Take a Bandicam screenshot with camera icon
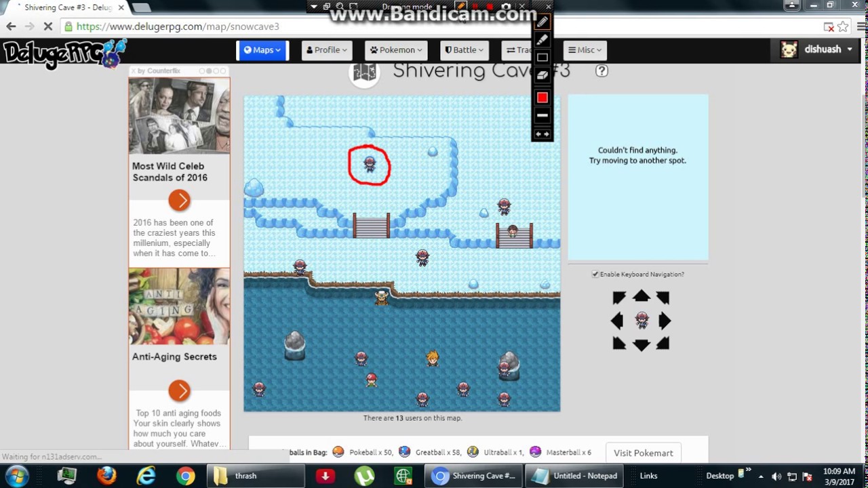The height and width of the screenshot is (488, 868). (506, 7)
